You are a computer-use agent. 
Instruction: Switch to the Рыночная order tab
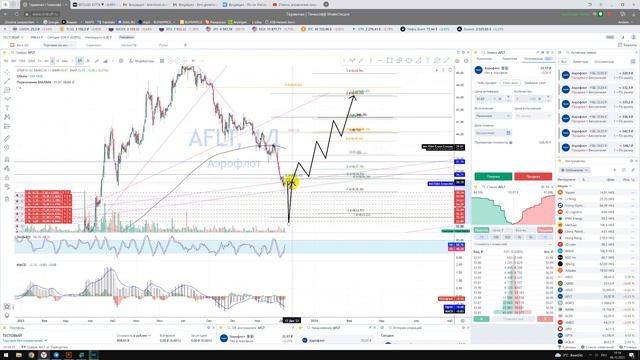pyautogui.click(x=484, y=59)
